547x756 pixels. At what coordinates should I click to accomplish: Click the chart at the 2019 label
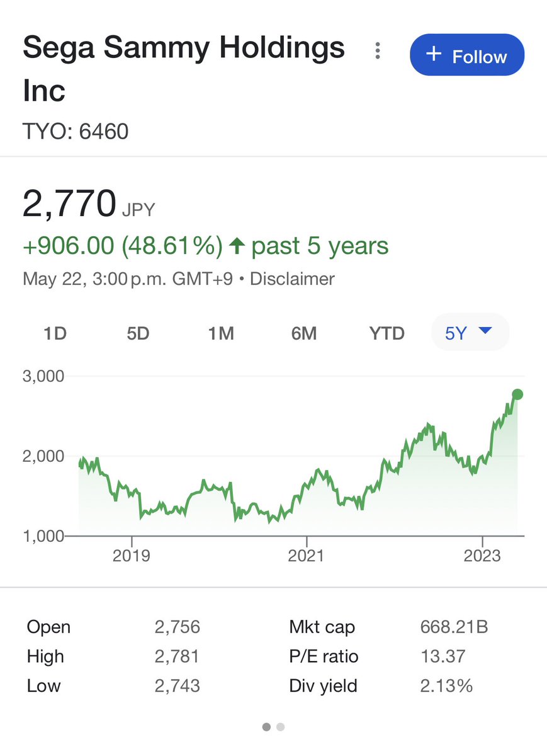click(132, 556)
